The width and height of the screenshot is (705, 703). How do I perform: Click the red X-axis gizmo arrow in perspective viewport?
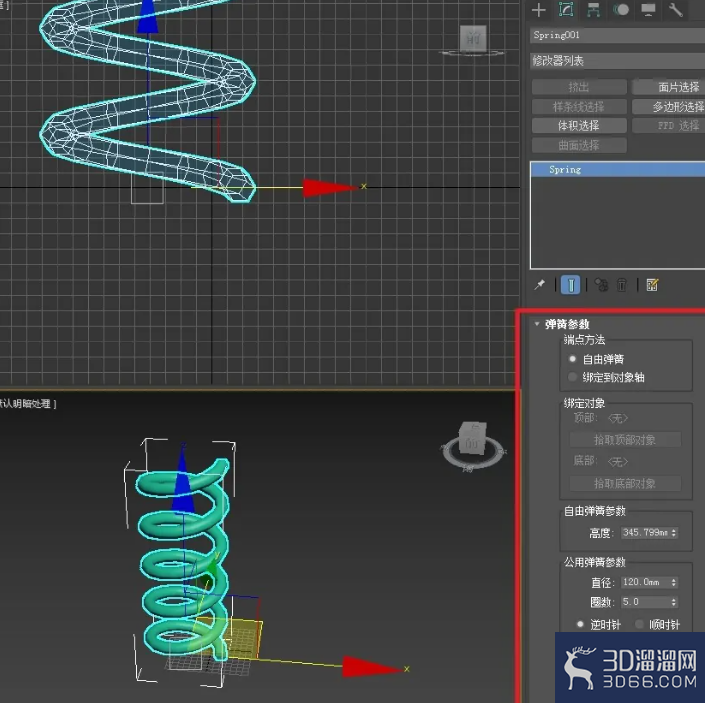(371, 667)
